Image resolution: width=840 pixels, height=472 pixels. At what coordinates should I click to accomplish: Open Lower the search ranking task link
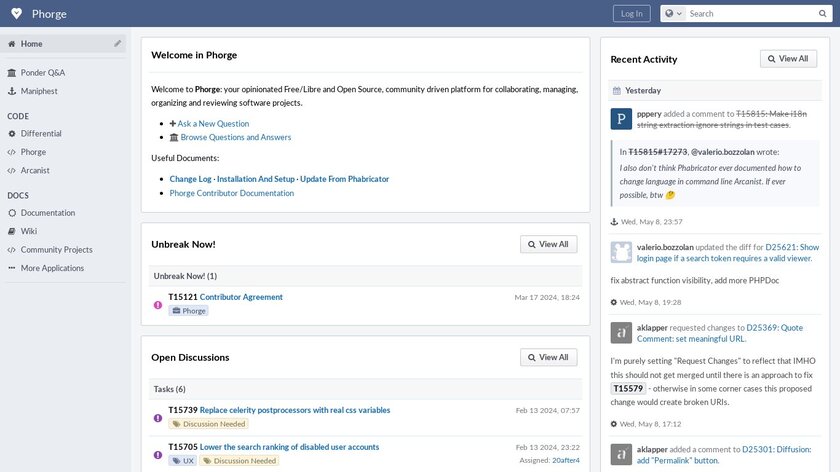(x=289, y=447)
